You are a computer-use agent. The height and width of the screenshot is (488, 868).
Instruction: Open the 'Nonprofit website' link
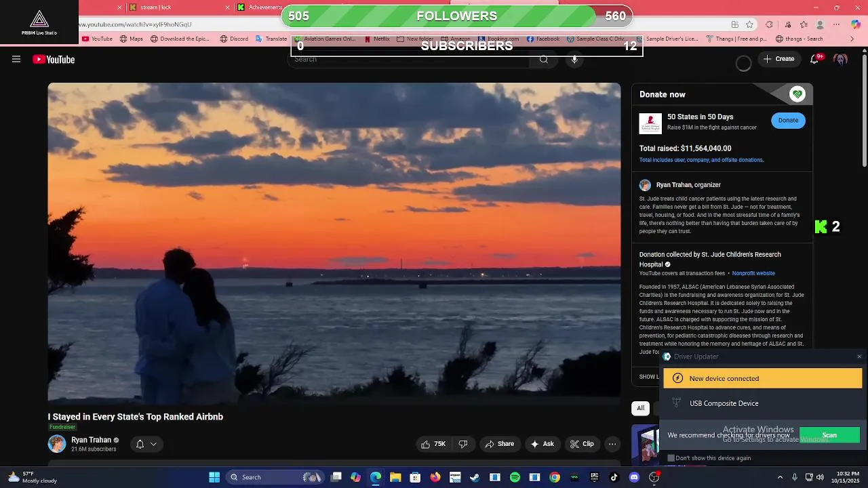coord(753,274)
